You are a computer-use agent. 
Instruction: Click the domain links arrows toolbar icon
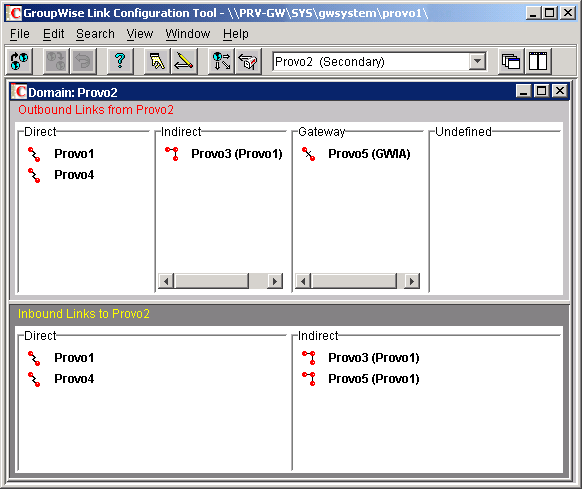(x=221, y=61)
